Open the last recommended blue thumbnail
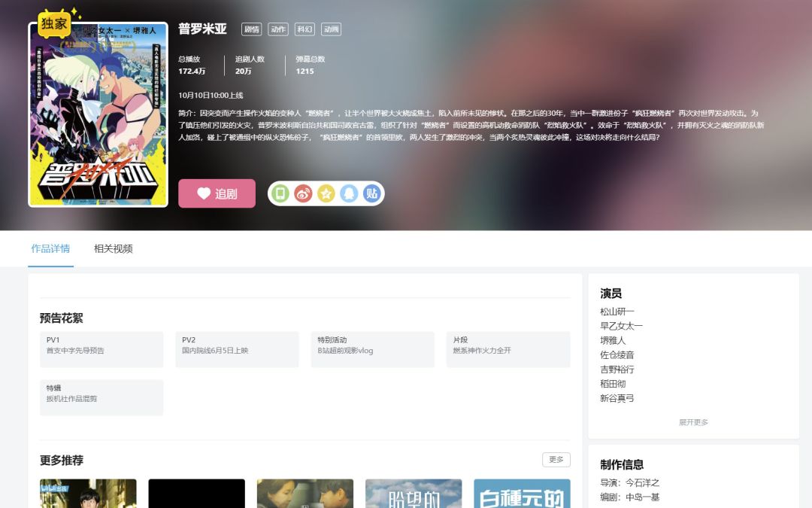The width and height of the screenshot is (812, 508). [x=522, y=494]
